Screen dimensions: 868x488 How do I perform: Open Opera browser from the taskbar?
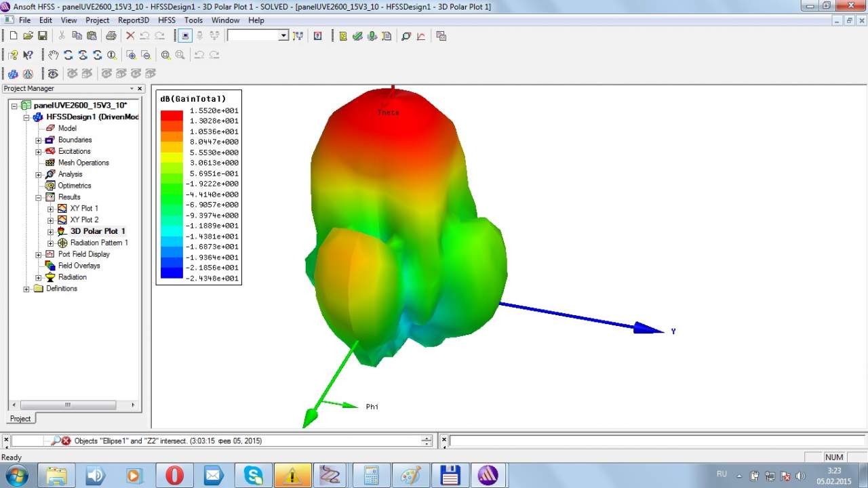point(174,476)
